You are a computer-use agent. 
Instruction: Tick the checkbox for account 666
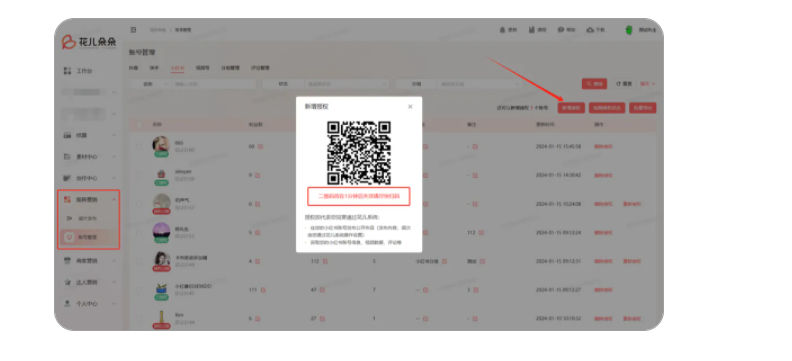coord(139,147)
